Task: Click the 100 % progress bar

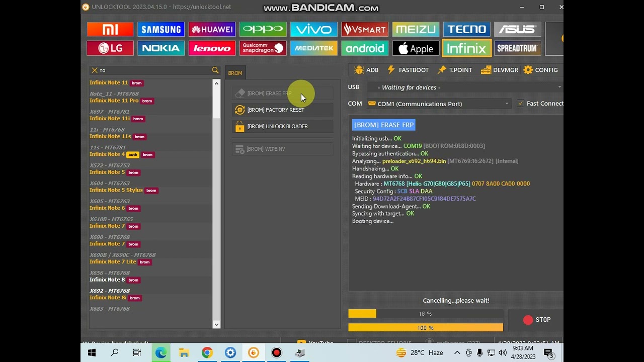Action: pyautogui.click(x=426, y=328)
